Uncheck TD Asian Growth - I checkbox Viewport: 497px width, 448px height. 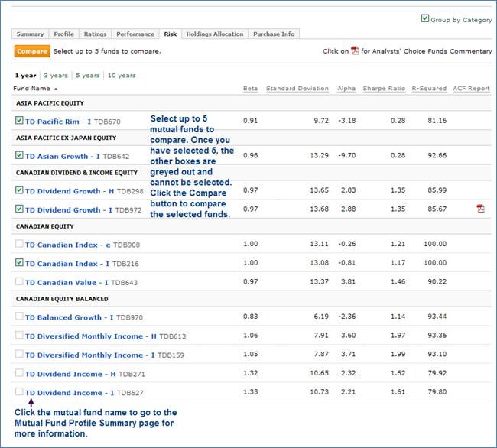19,155
